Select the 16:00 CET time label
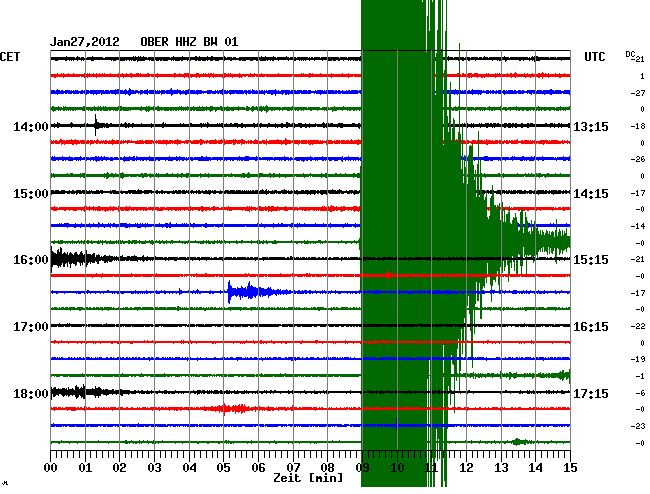The image size is (650, 494). (31, 260)
